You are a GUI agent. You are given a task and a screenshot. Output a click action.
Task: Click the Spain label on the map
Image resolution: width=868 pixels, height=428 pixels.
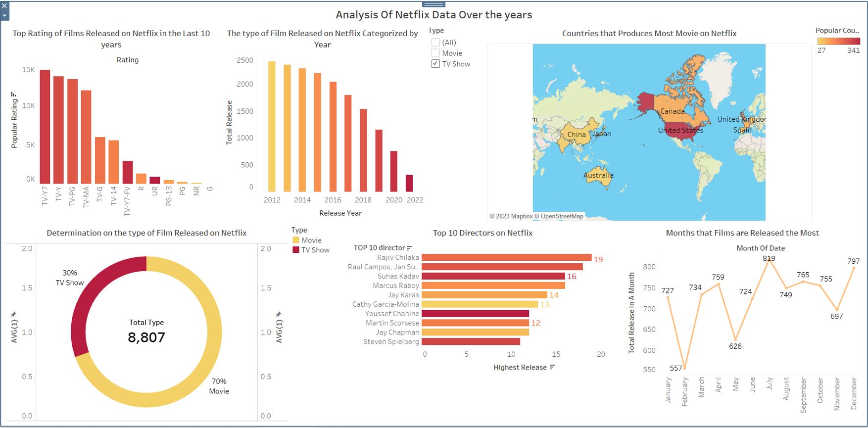pyautogui.click(x=742, y=130)
